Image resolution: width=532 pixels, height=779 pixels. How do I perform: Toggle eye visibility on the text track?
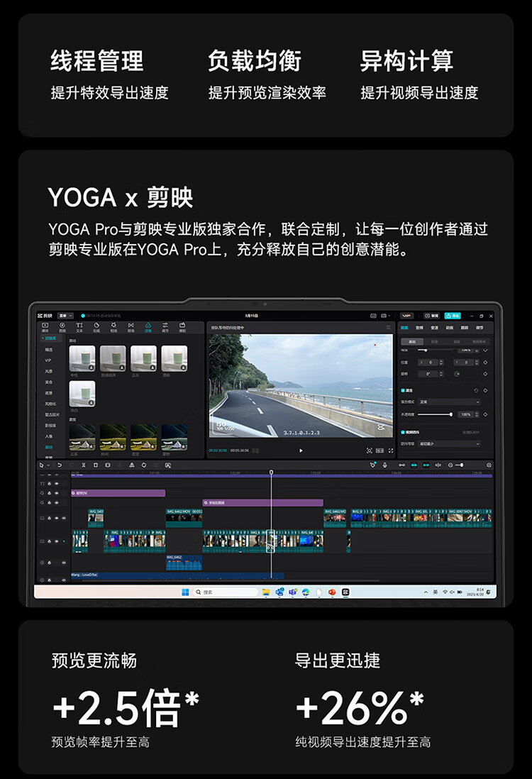[57, 483]
